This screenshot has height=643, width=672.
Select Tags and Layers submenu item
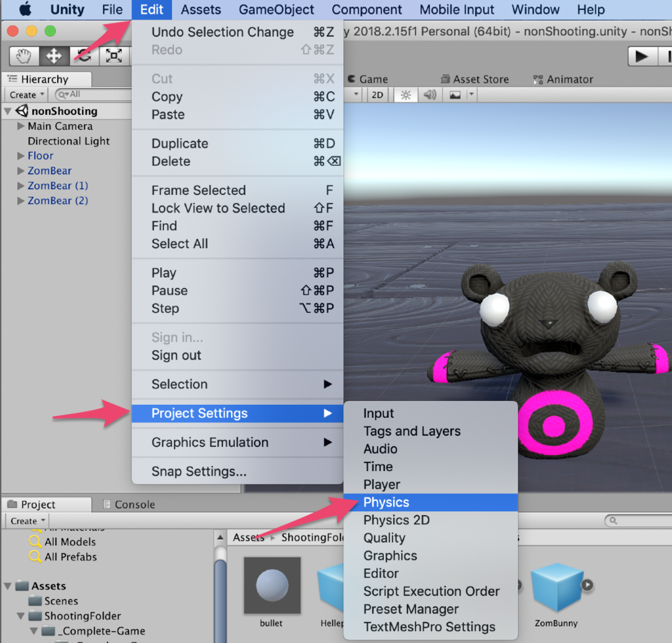(x=430, y=431)
